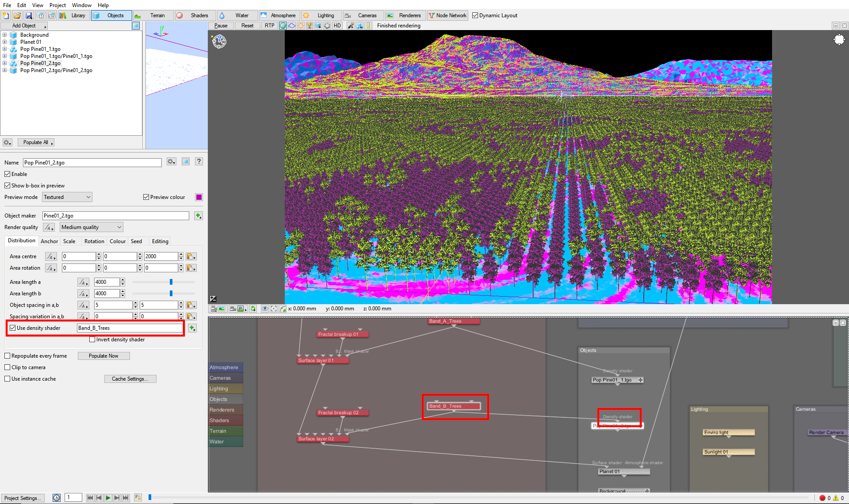Click the open project folder icon
This screenshot has width=849, height=504.
tap(17, 15)
